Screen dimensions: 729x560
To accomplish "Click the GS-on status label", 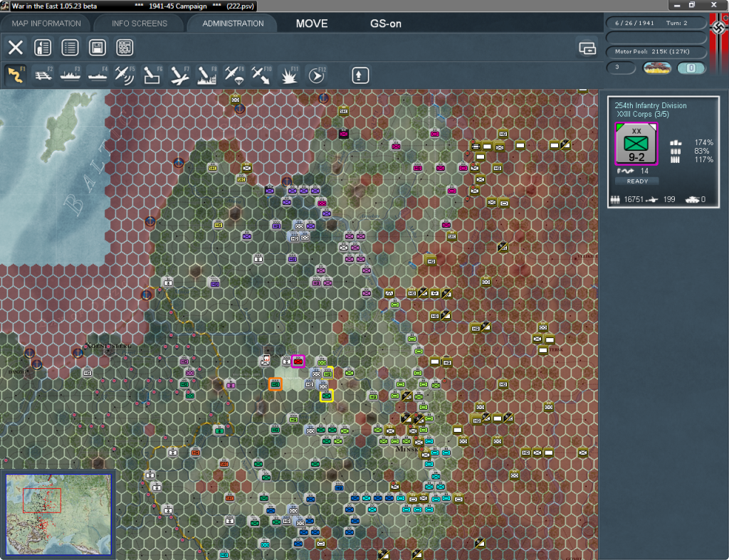I will click(x=385, y=23).
